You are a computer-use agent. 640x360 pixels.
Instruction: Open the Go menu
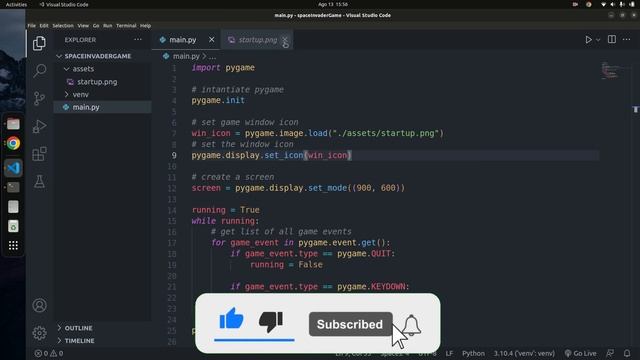[96, 25]
